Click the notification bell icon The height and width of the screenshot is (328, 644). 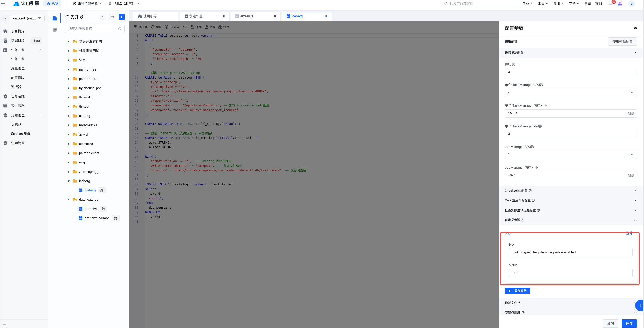(610, 3)
